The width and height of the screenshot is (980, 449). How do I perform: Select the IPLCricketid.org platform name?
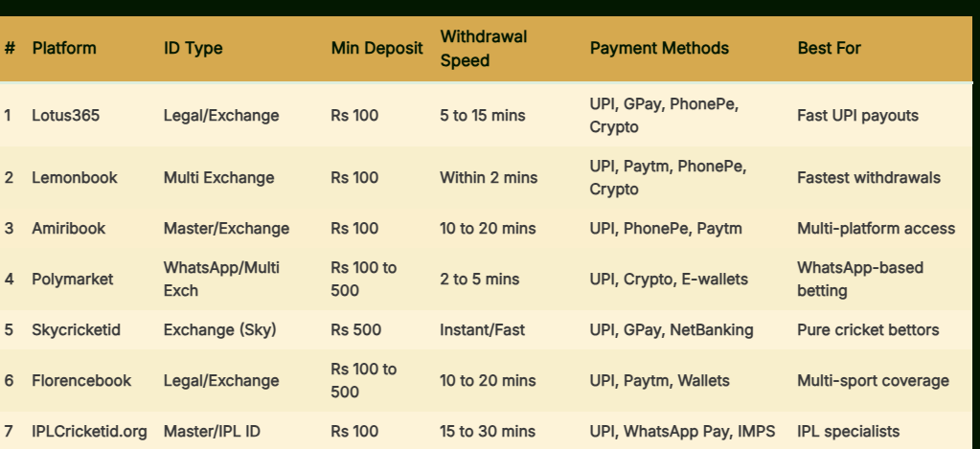click(89, 432)
